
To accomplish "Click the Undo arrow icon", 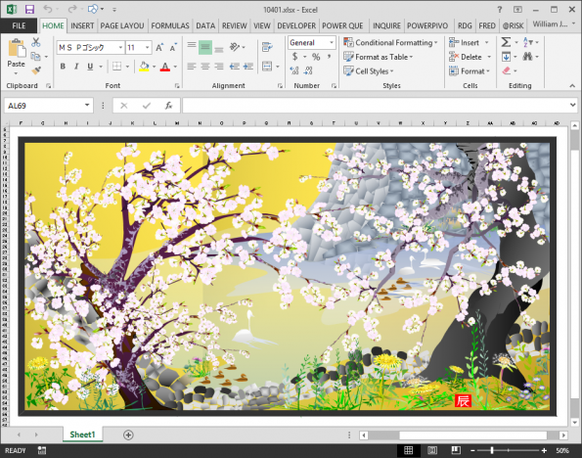I will tap(48, 9).
